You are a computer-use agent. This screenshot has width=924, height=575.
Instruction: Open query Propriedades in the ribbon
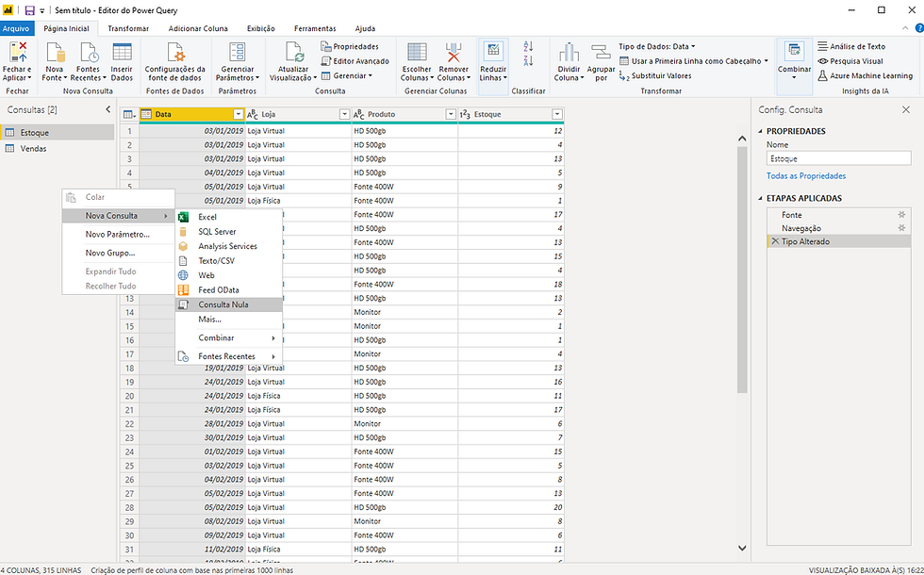click(x=350, y=46)
